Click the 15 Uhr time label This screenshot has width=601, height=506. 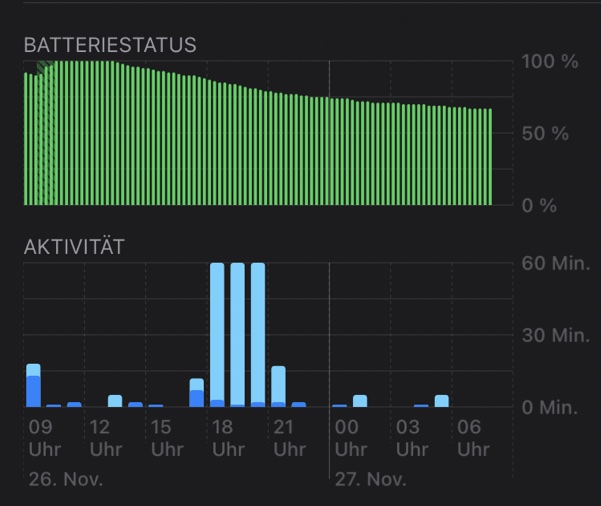click(x=167, y=438)
